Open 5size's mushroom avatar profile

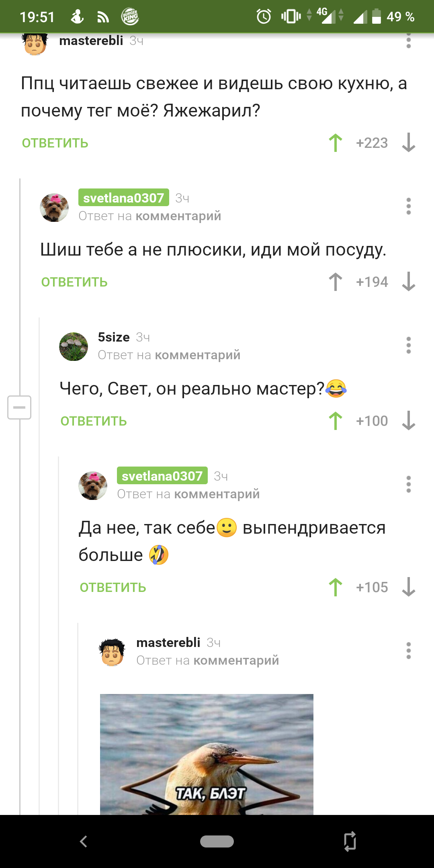[74, 346]
